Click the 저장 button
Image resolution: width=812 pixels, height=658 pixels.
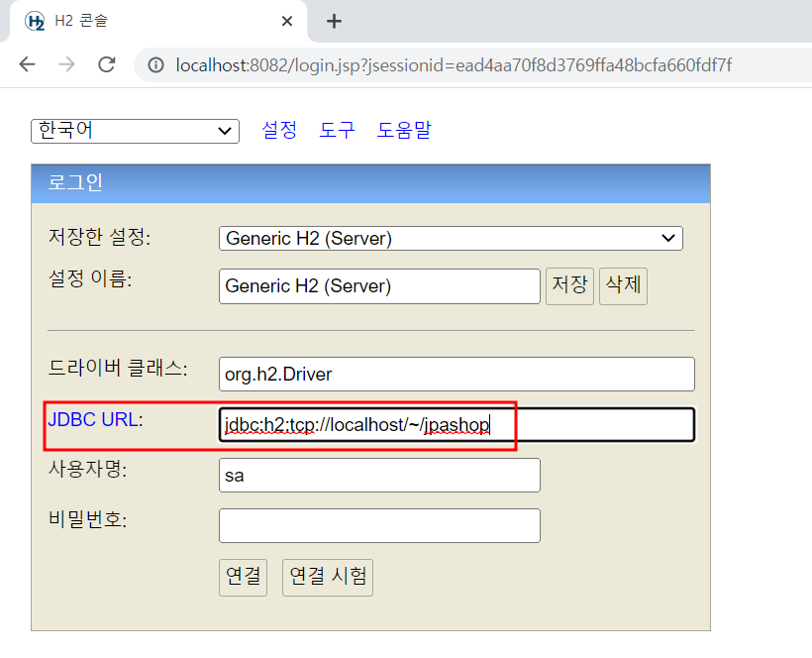[569, 286]
